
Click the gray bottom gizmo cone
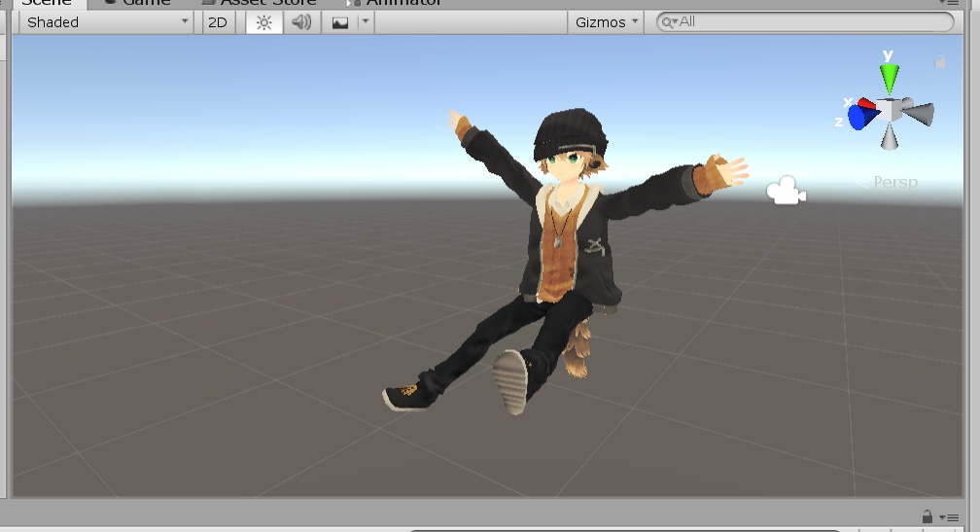tap(890, 137)
